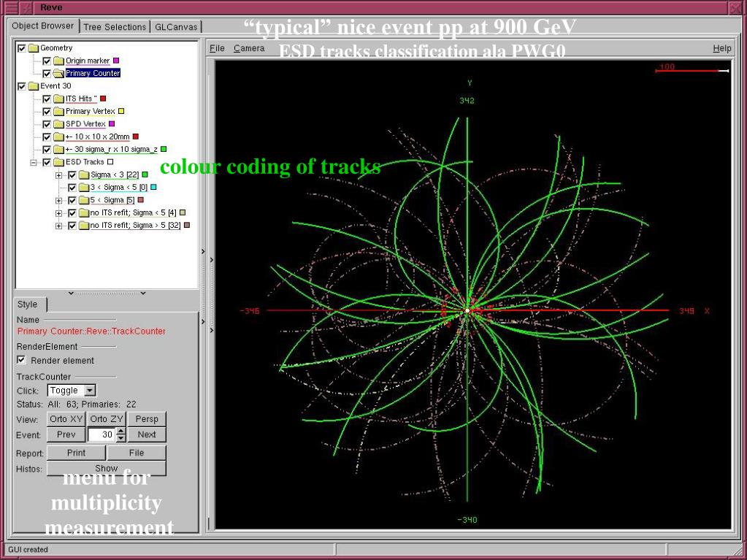Click the magenta swatch next to Origin marker

pyautogui.click(x=116, y=61)
